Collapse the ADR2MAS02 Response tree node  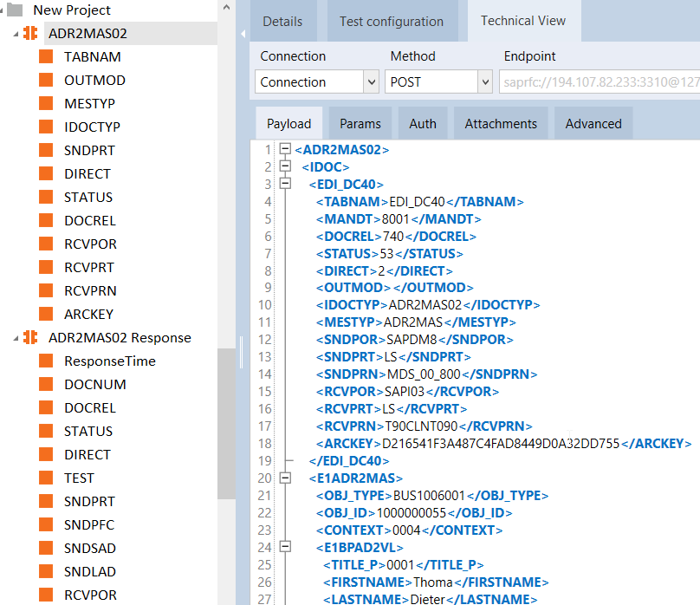[x=16, y=338]
